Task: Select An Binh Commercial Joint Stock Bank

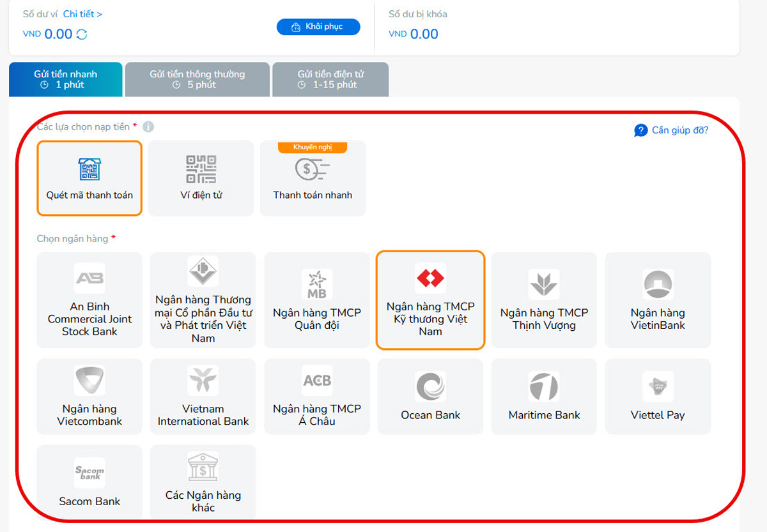Action: point(89,300)
